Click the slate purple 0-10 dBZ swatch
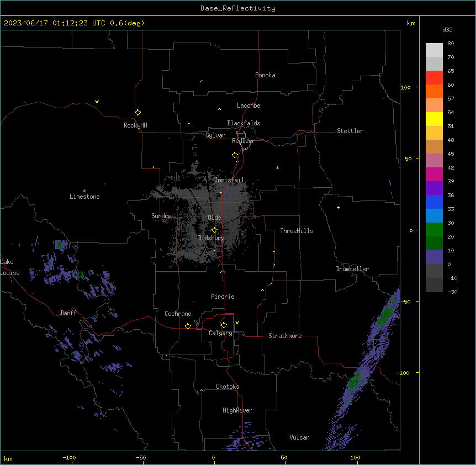Image resolution: width=476 pixels, height=465 pixels. [434, 257]
